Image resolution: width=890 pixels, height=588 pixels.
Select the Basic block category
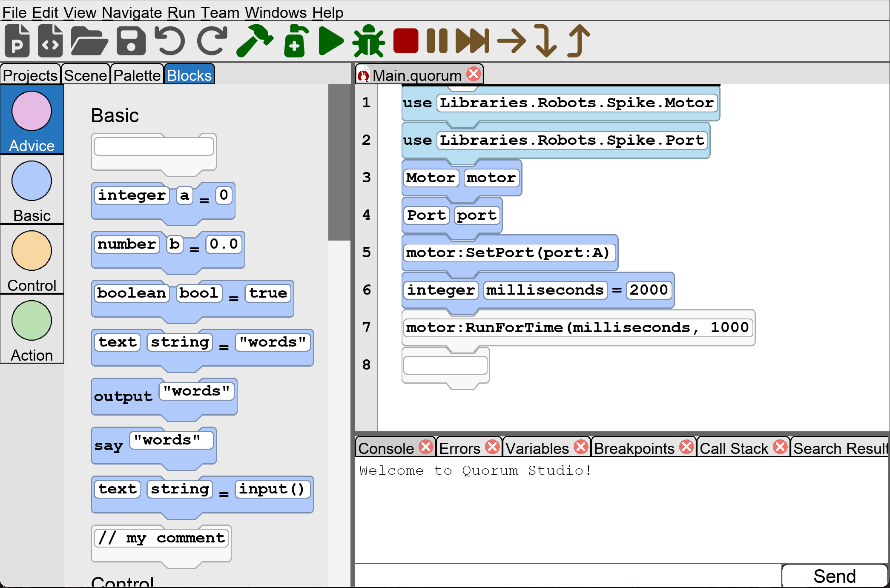pyautogui.click(x=32, y=189)
